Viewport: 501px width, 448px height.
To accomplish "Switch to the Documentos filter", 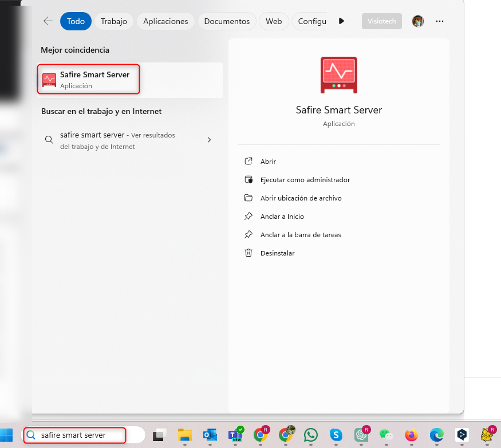I will click(227, 21).
